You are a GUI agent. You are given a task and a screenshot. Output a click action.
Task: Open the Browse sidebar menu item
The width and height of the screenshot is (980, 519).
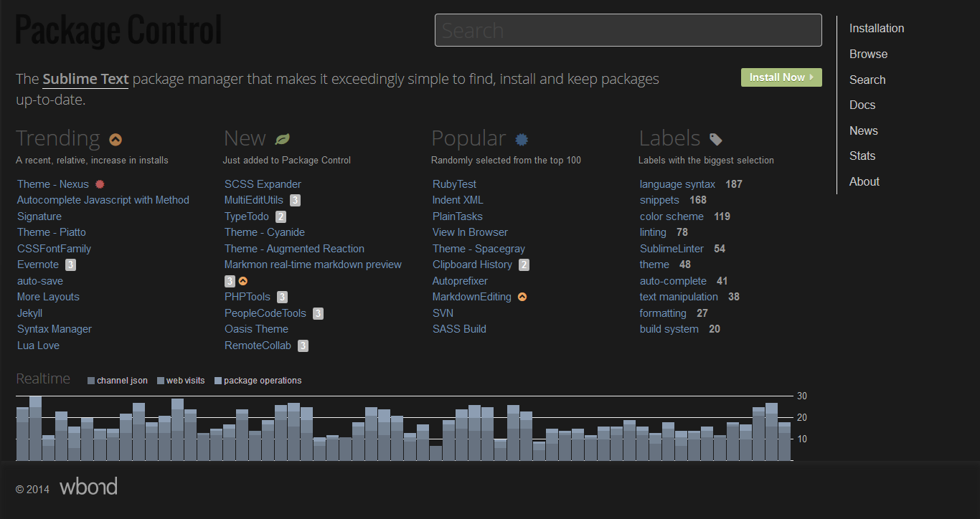869,54
